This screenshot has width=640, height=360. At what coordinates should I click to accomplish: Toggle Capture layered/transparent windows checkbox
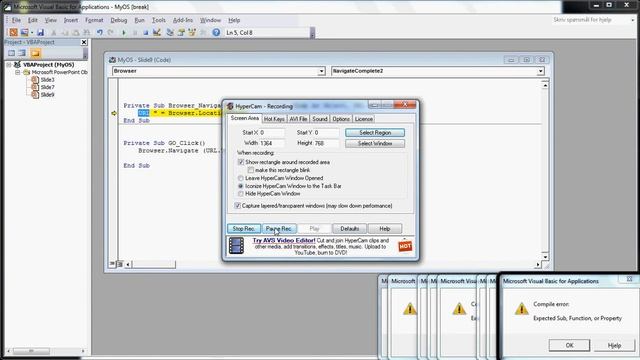(238, 206)
